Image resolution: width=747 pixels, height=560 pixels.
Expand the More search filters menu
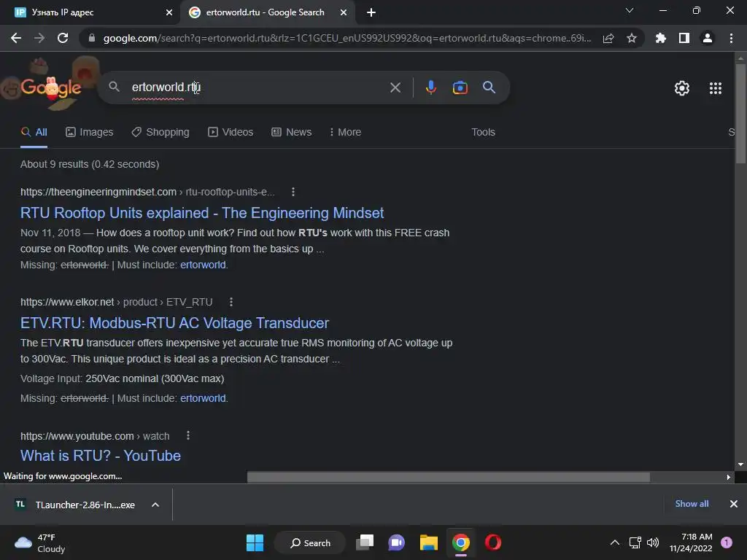tap(345, 133)
